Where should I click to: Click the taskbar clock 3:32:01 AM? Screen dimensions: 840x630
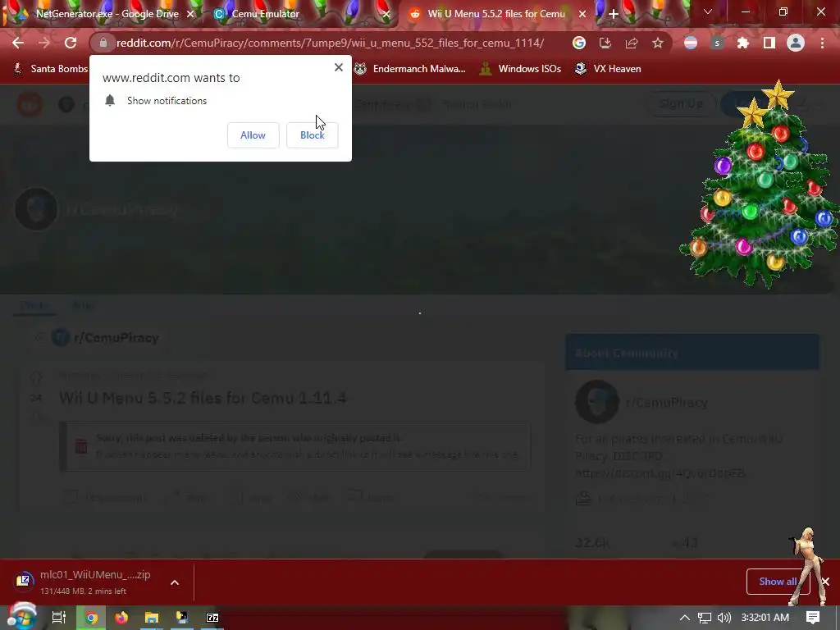point(765,618)
